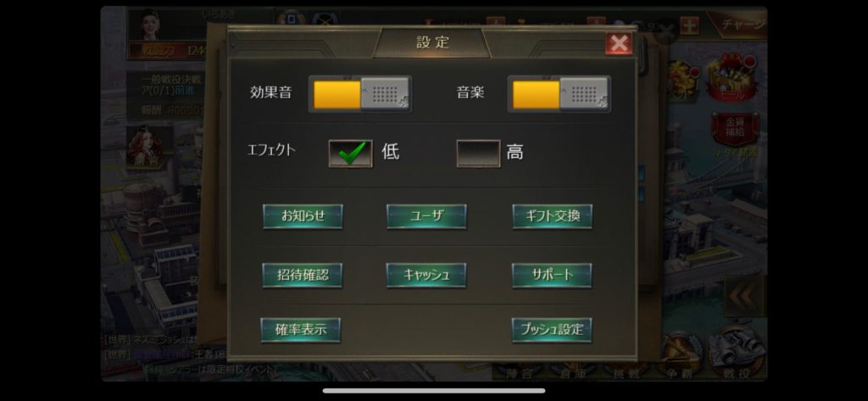Open the 確率表示 probability display button

[301, 330]
